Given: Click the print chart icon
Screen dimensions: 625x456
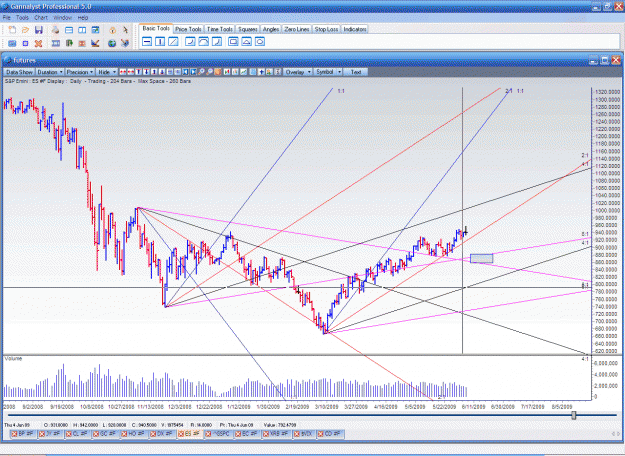Looking at the screenshot, I should pyautogui.click(x=55, y=30).
